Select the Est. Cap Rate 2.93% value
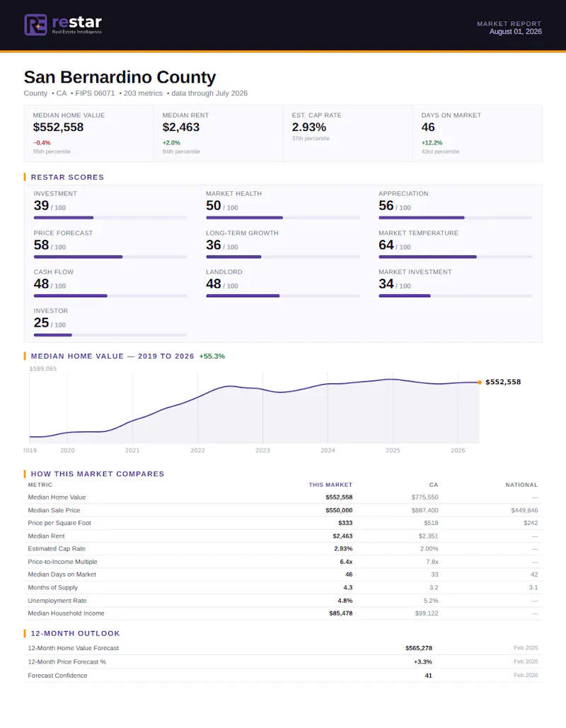566x728 pixels. coord(308,127)
